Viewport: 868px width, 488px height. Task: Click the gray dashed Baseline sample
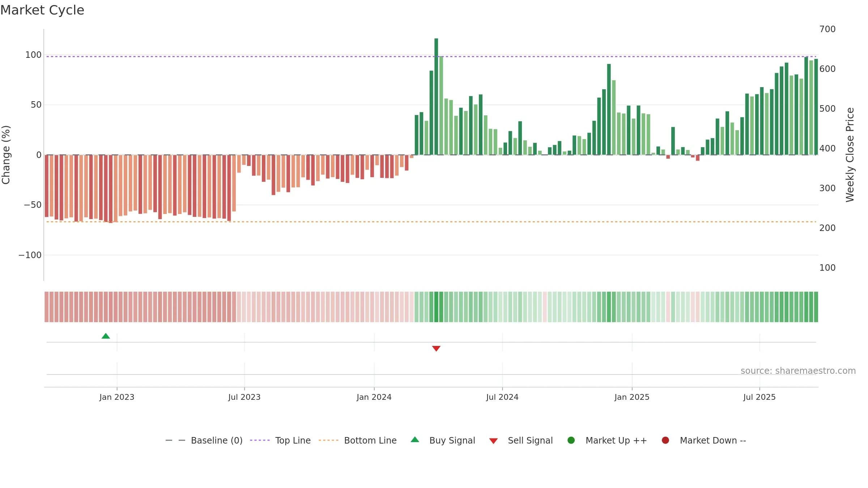tap(175, 440)
